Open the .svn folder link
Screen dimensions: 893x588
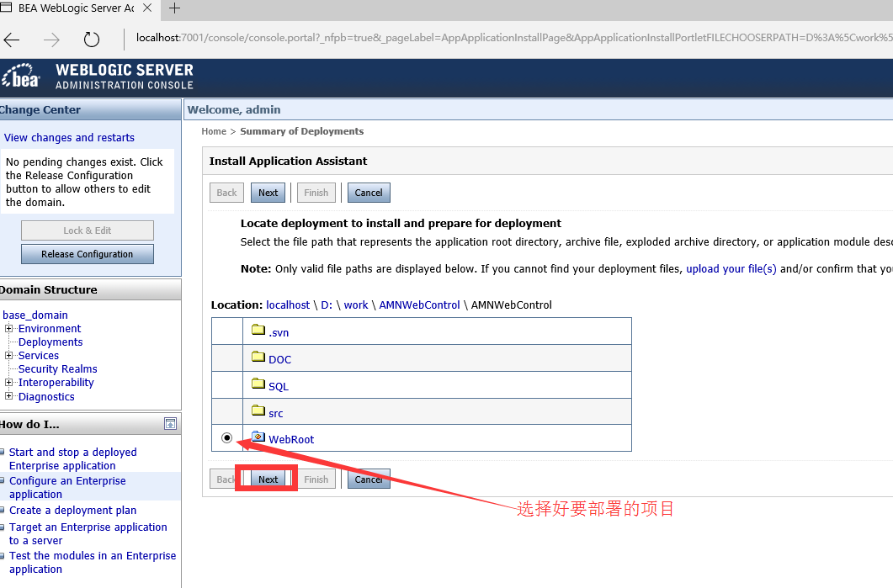pos(279,332)
